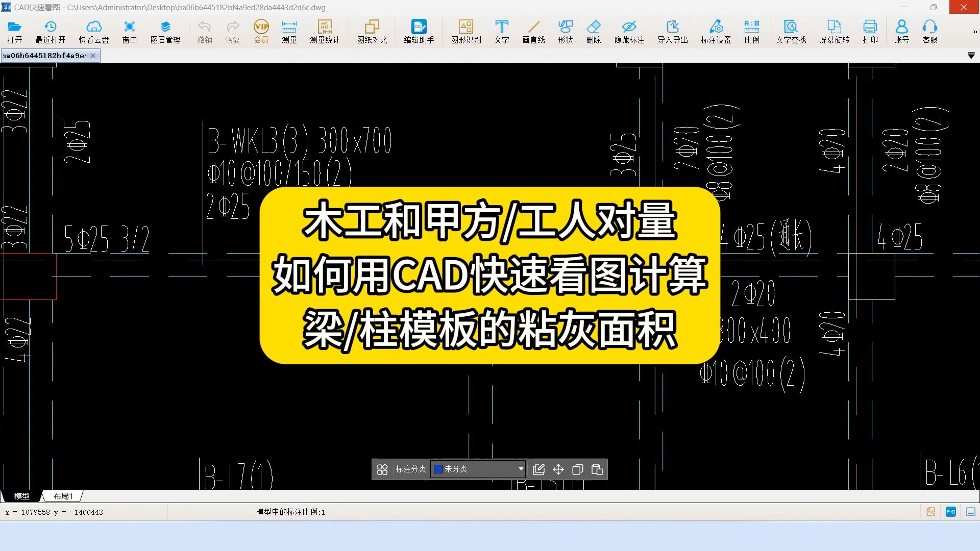Click the 图纸对比 drawing compare icon
The image size is (980, 551).
click(x=372, y=32)
